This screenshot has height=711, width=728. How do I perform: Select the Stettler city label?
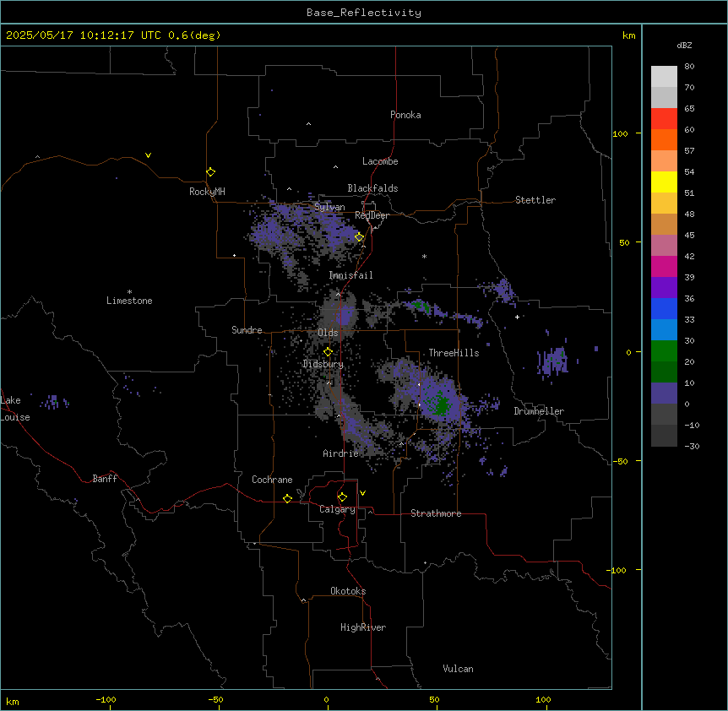535,200
